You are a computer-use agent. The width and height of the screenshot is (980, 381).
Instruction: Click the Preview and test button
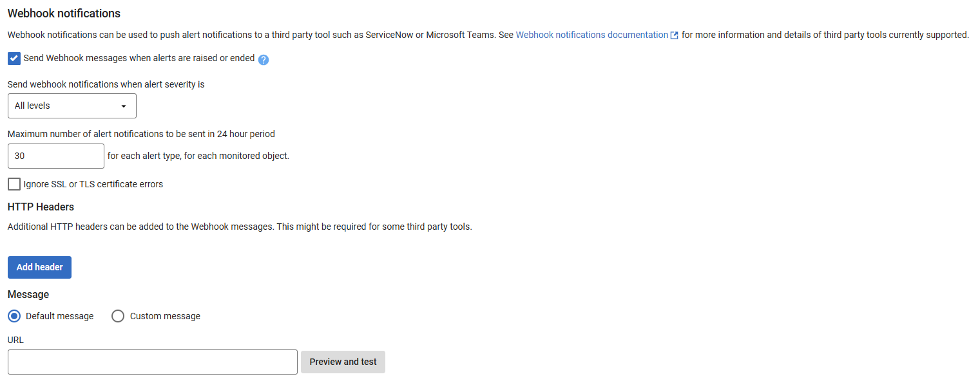pyautogui.click(x=343, y=362)
